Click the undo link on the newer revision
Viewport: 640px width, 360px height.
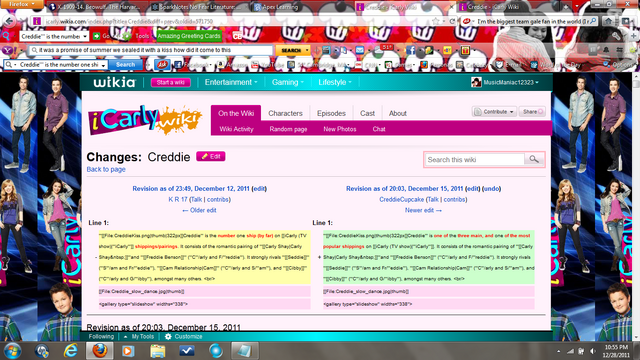click(x=491, y=189)
